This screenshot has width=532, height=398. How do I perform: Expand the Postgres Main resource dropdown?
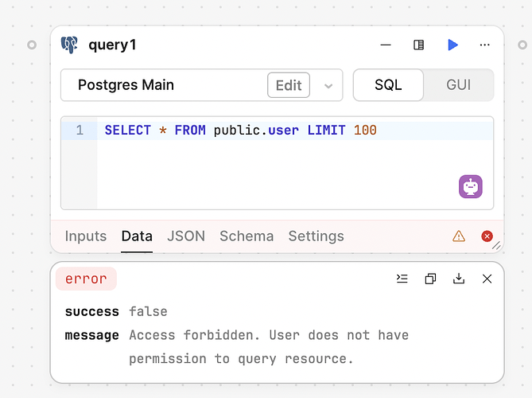[328, 86]
